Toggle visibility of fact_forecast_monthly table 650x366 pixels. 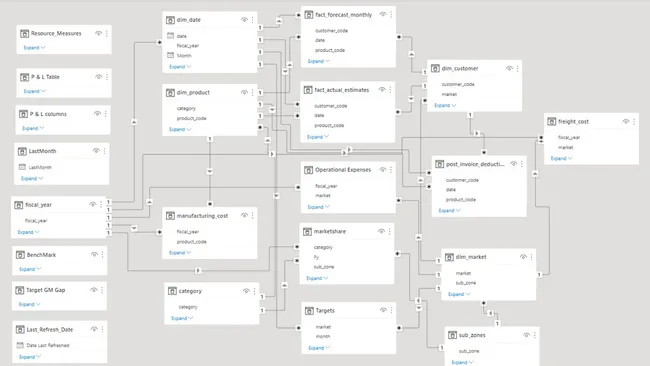383,15
